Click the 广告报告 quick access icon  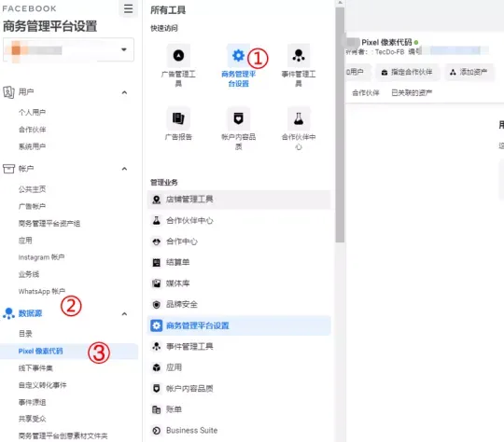pos(178,118)
